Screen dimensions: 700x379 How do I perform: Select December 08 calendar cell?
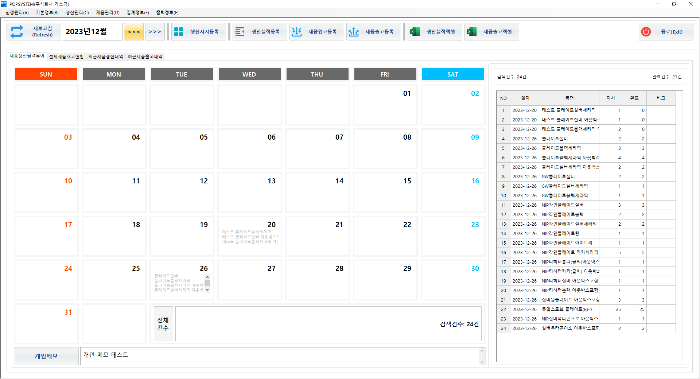tap(385, 149)
